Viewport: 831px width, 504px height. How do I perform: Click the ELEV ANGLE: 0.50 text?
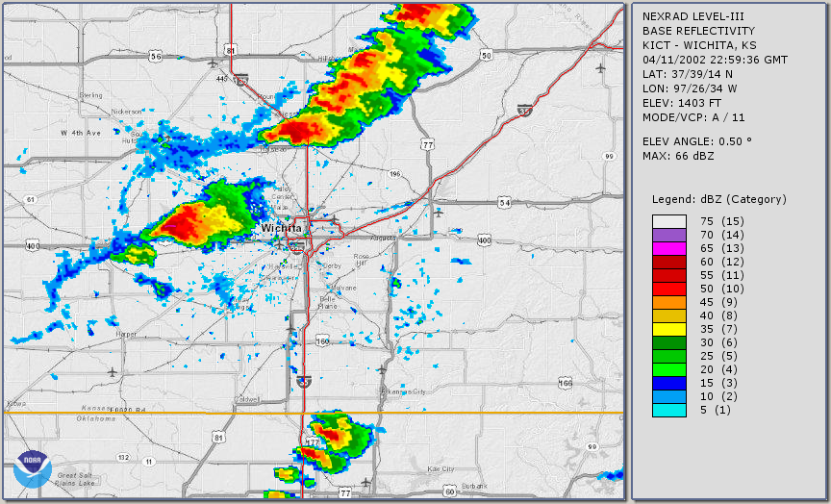[x=697, y=141]
